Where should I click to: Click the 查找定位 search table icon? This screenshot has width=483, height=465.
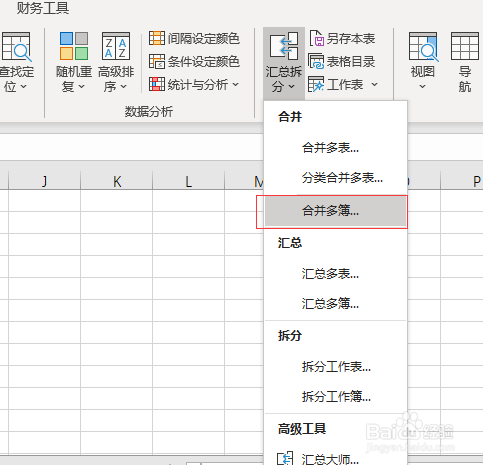coord(17,47)
